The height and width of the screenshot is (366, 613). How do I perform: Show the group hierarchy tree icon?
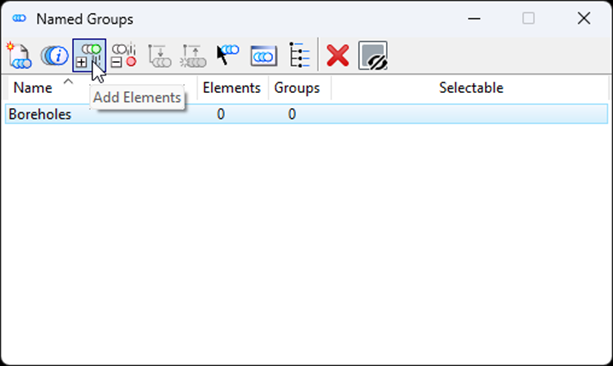299,55
